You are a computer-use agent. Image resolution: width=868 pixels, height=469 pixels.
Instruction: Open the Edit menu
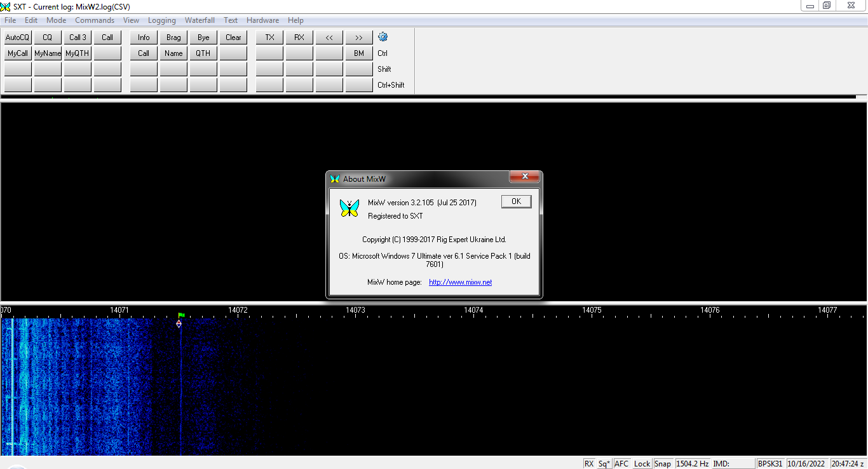click(x=31, y=20)
